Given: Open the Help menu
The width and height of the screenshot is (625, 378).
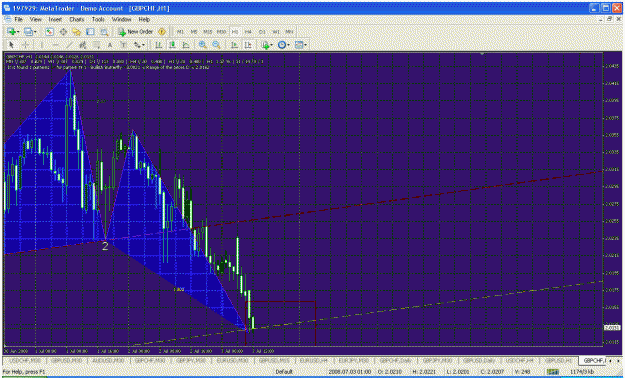Looking at the screenshot, I should tap(144, 19).
